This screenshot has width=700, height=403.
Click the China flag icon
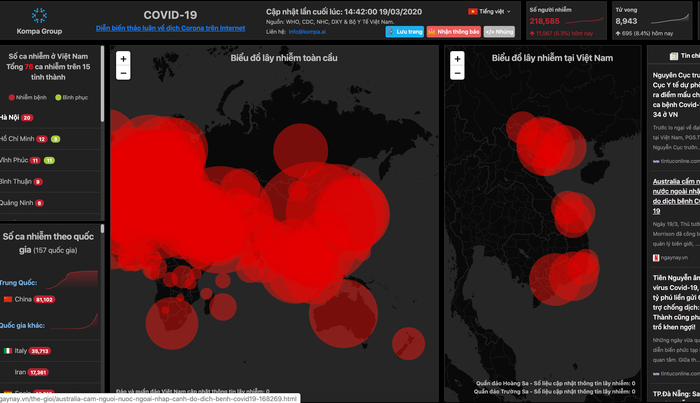(8, 299)
